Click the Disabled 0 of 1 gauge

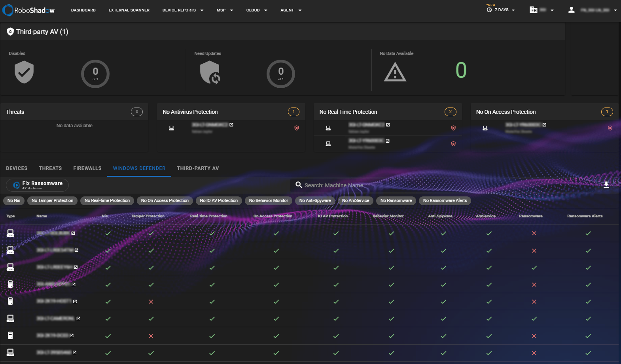click(95, 74)
